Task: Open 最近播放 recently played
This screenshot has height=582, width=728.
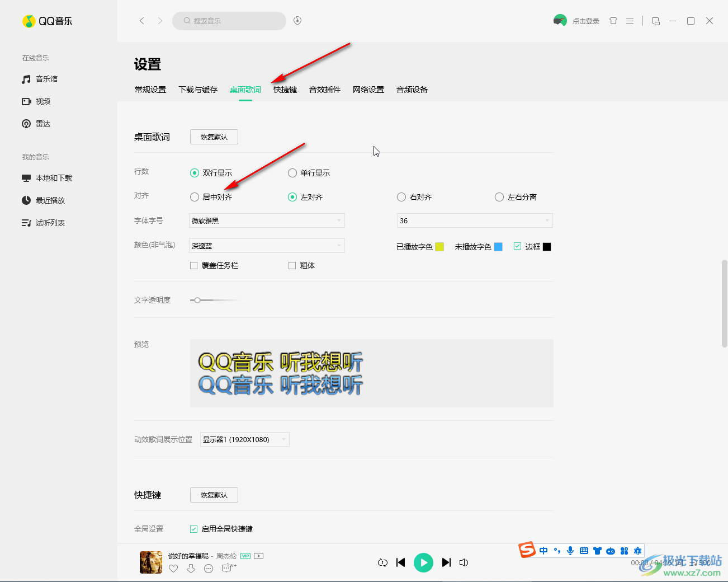Action: [44, 200]
